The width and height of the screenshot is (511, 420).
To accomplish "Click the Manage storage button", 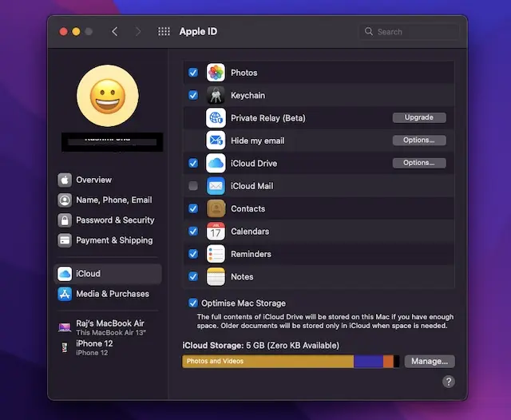I will pos(430,362).
